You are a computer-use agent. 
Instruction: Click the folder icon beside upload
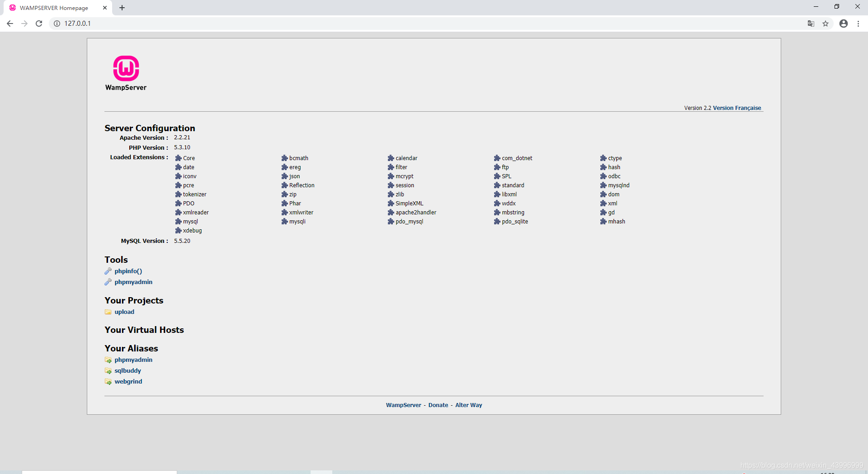click(108, 312)
